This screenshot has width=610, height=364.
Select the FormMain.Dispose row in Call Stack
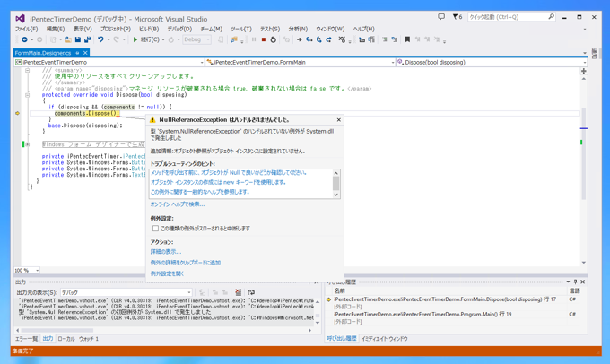pos(455,299)
